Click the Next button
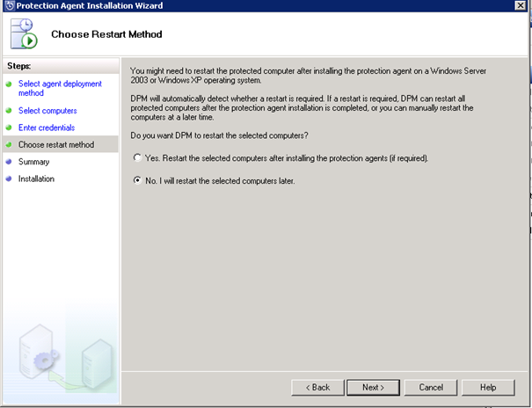Image resolution: width=532 pixels, height=408 pixels. point(373,387)
